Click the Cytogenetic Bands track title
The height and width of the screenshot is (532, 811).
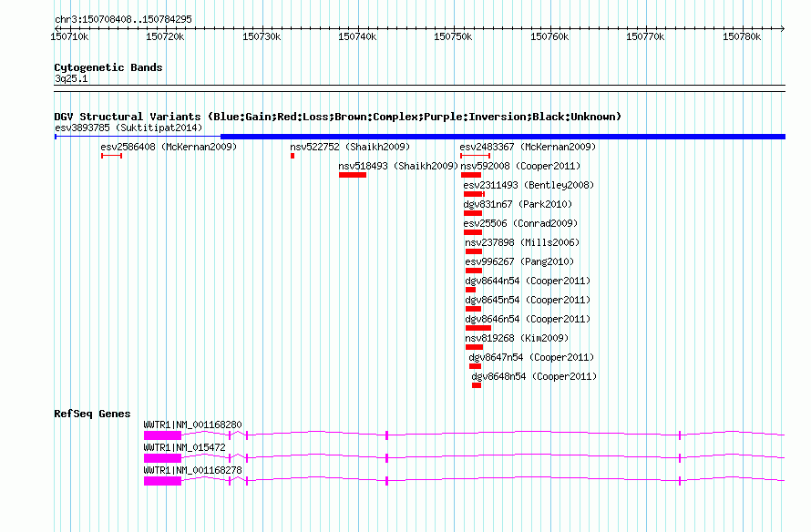click(108, 67)
